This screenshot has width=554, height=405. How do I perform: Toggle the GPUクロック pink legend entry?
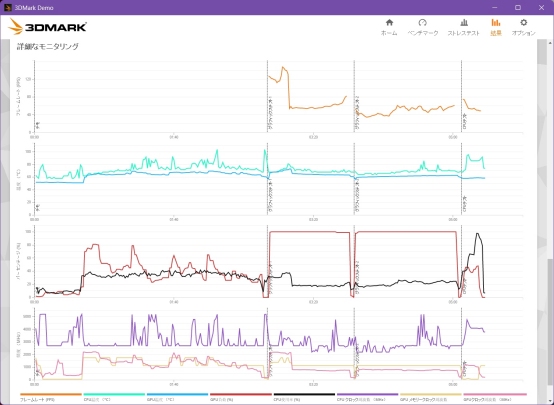(495, 397)
